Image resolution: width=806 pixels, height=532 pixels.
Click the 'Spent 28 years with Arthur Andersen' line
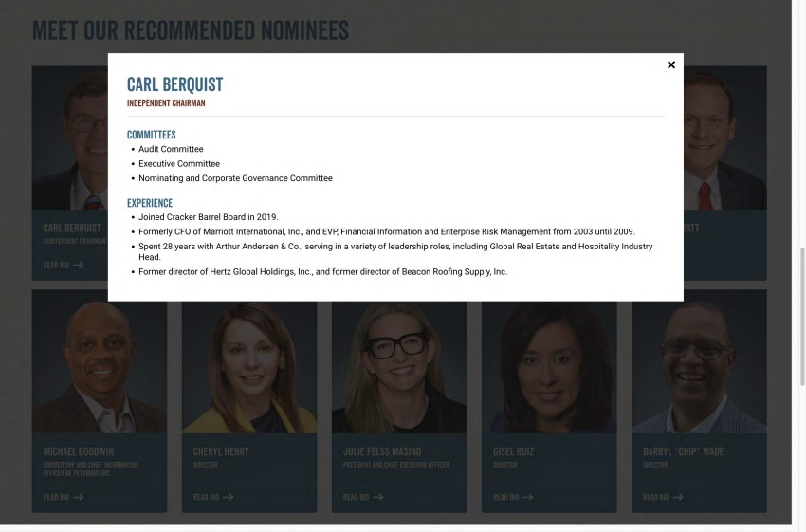point(395,252)
